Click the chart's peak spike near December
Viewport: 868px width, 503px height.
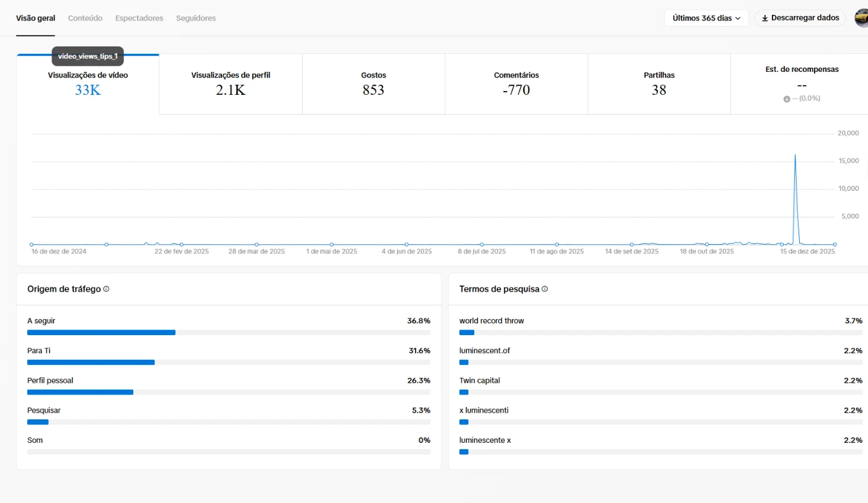tap(795, 155)
